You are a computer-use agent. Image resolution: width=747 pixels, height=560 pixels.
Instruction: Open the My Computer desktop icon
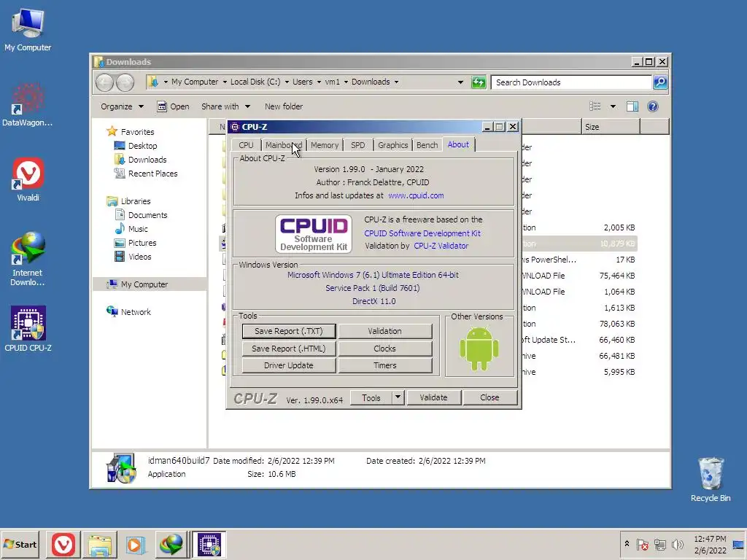28,29
